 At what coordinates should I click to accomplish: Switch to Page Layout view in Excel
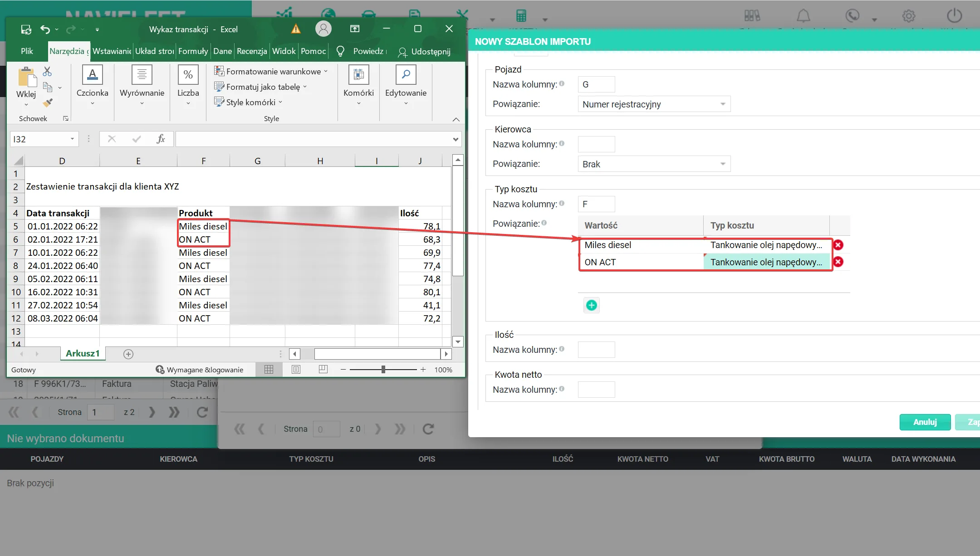296,370
